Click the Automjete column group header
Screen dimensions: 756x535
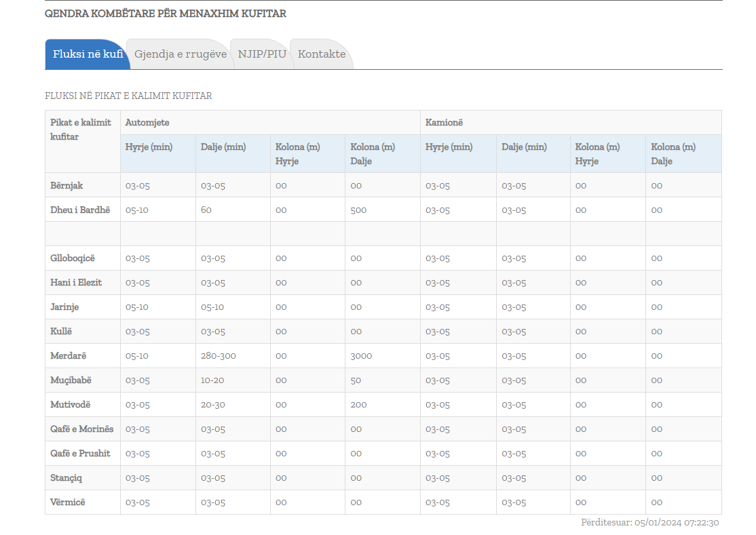point(147,123)
